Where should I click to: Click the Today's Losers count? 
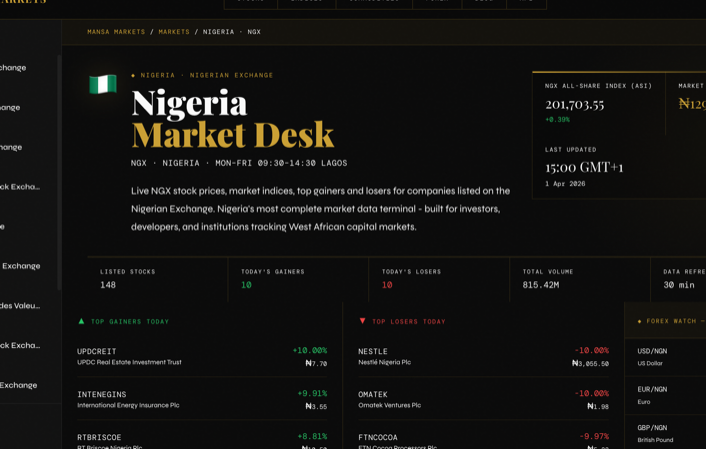[x=387, y=285]
